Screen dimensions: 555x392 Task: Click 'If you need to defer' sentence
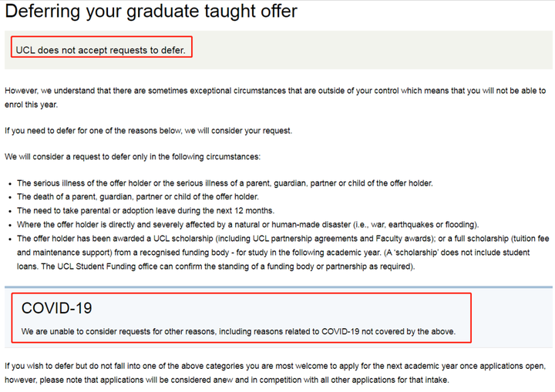[148, 131]
